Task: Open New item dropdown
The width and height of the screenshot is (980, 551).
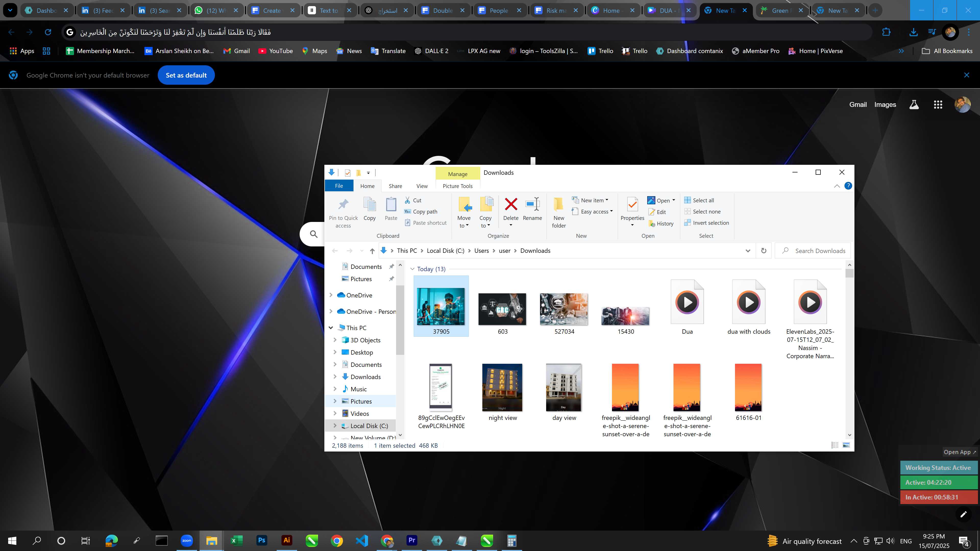Action: (590, 201)
